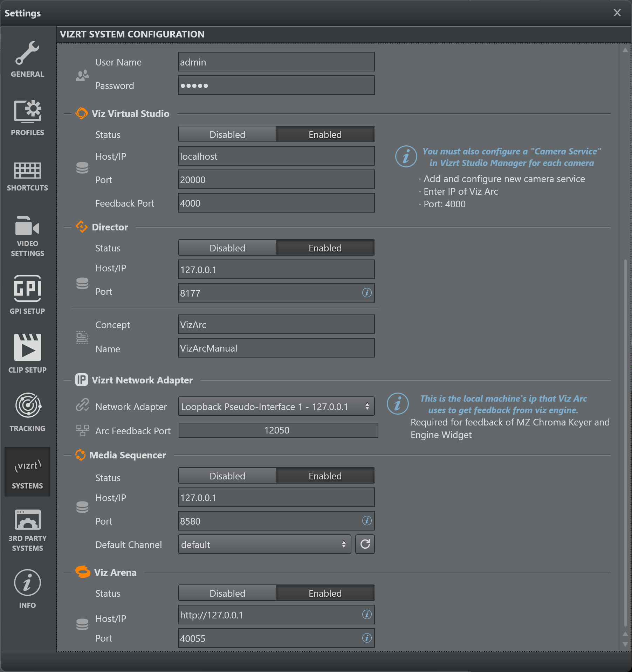This screenshot has width=632, height=672.
Task: Click the Media Sequencer Host/IP field
Action: pyautogui.click(x=276, y=497)
